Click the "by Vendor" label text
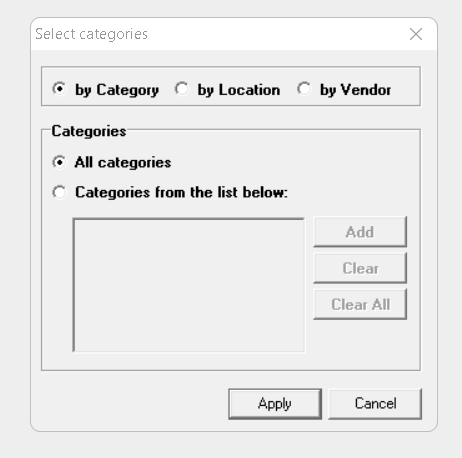This screenshot has width=462, height=458. pos(355,90)
